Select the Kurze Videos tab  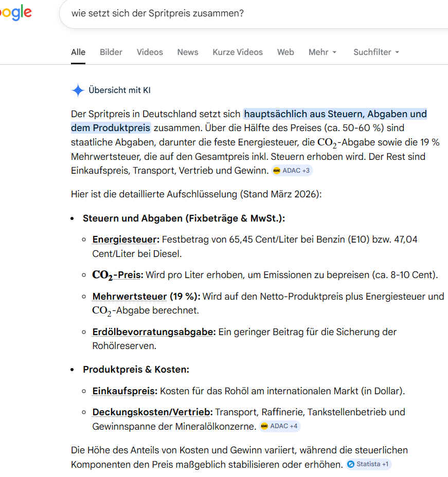(x=238, y=52)
